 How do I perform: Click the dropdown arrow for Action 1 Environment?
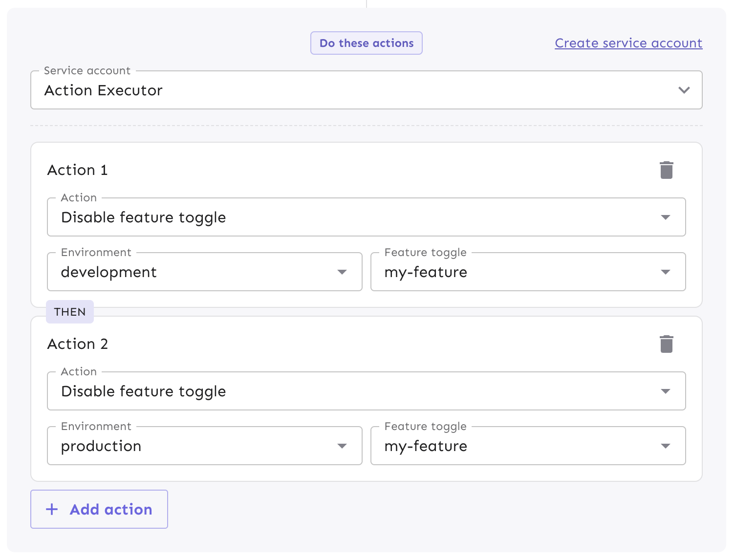(x=342, y=272)
